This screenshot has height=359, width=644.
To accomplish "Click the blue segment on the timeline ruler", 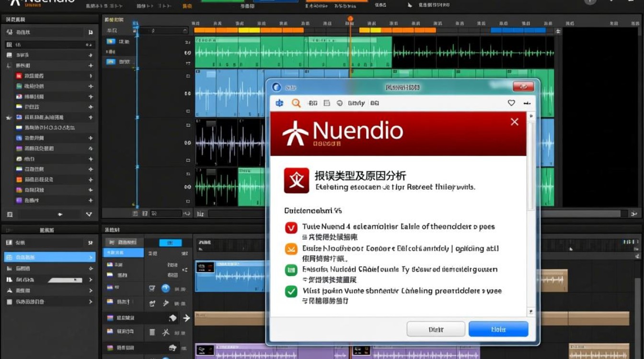I will [518, 30].
